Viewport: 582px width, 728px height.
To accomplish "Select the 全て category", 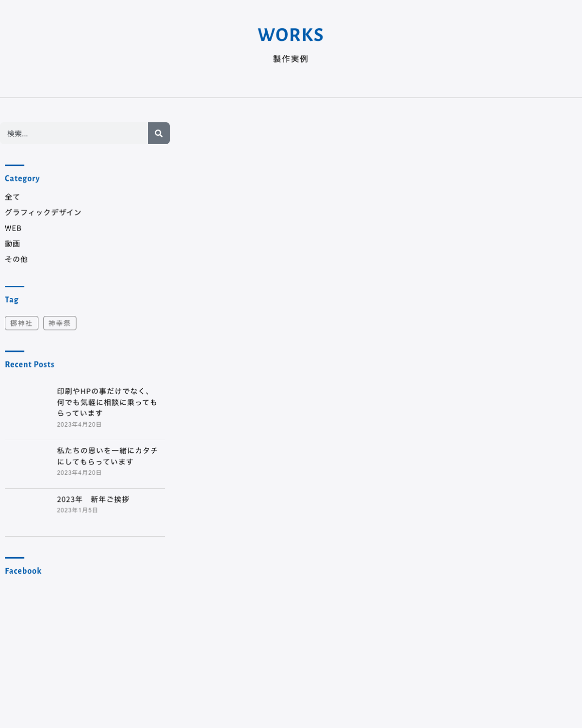I will click(13, 197).
